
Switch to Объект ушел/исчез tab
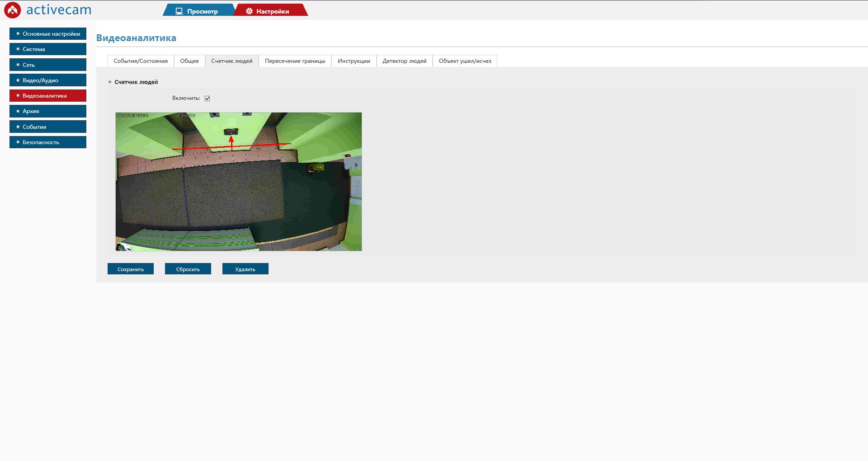465,61
